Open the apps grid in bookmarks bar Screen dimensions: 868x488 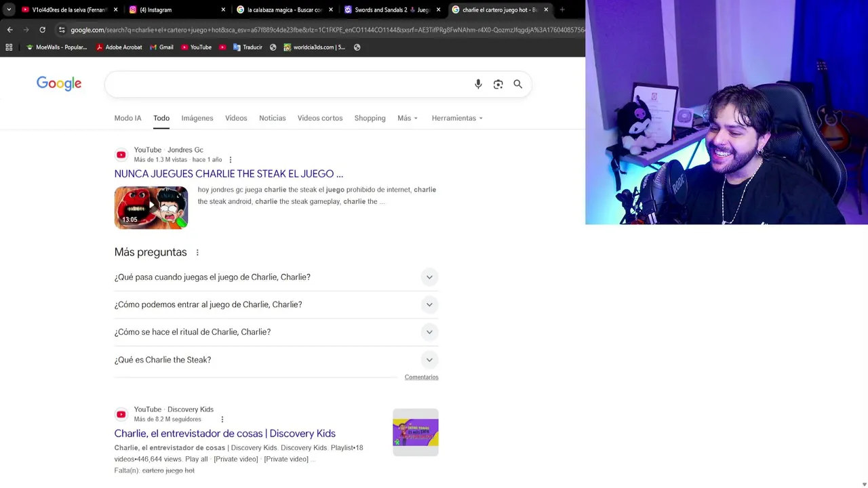point(9,47)
